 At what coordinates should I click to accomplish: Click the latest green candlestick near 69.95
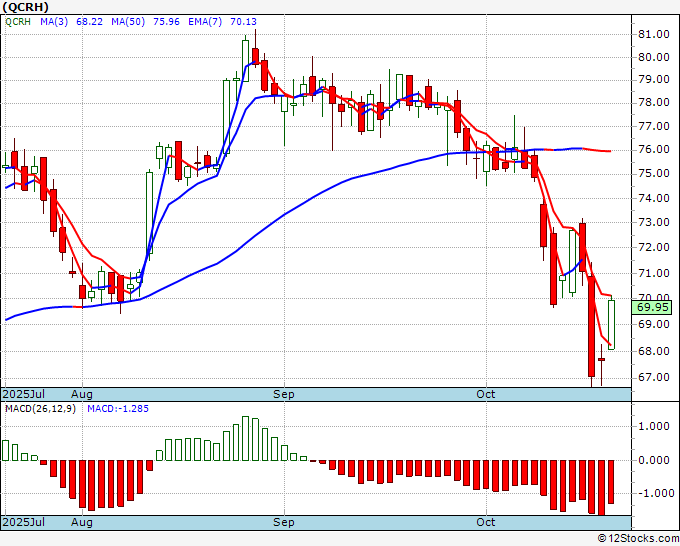pos(611,324)
